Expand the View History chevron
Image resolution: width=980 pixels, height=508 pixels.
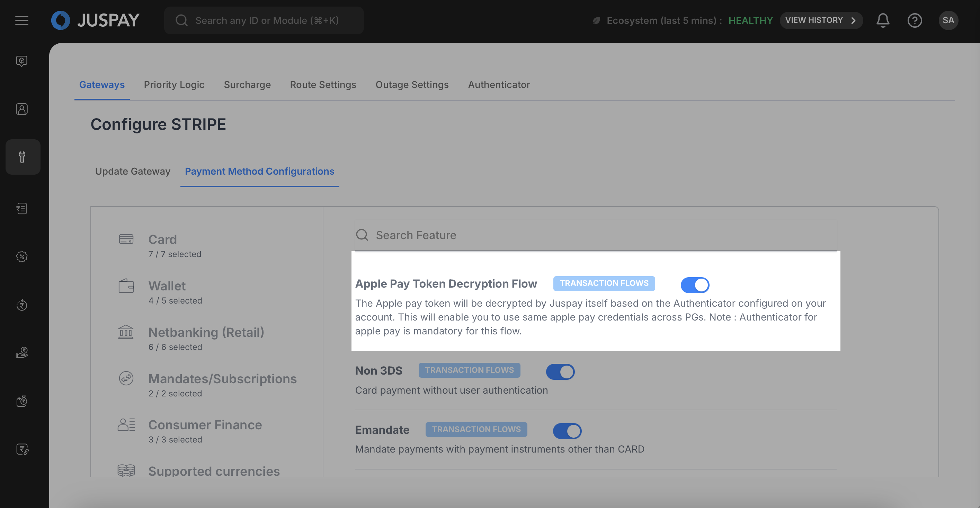[854, 20]
